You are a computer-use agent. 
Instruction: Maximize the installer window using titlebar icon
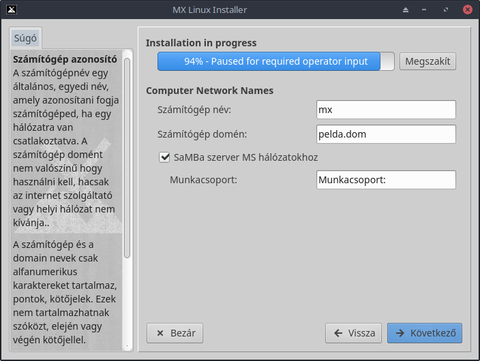446,10
